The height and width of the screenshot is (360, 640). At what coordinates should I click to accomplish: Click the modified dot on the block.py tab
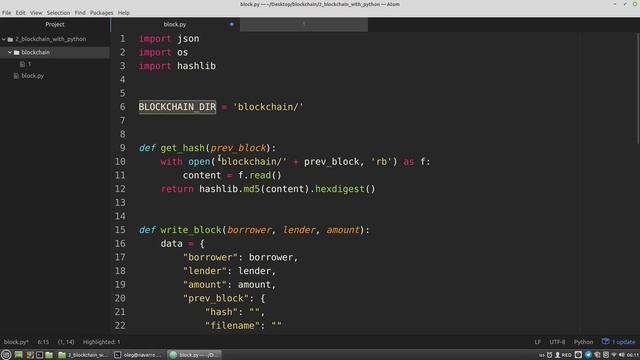click(231, 24)
